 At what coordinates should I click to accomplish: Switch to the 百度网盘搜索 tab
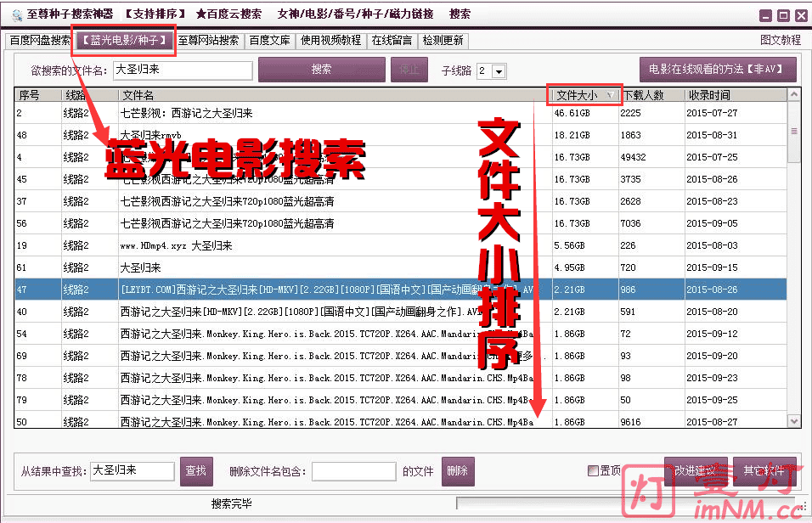click(x=38, y=40)
